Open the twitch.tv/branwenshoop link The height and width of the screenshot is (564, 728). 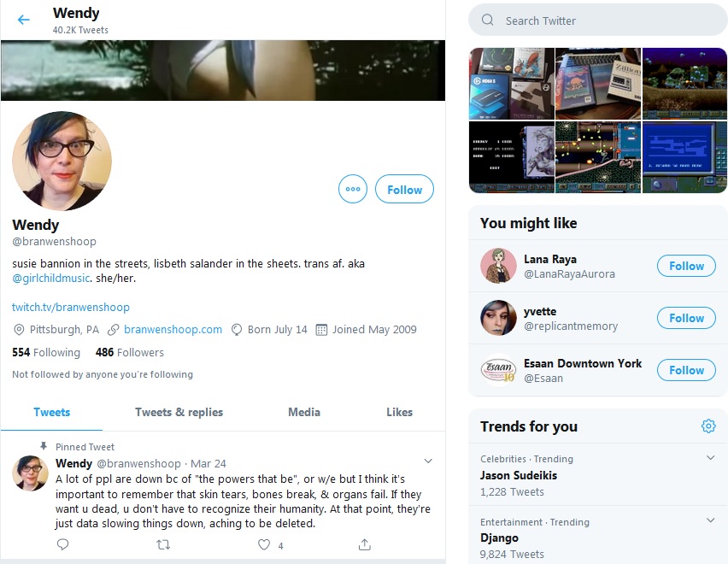[71, 308]
